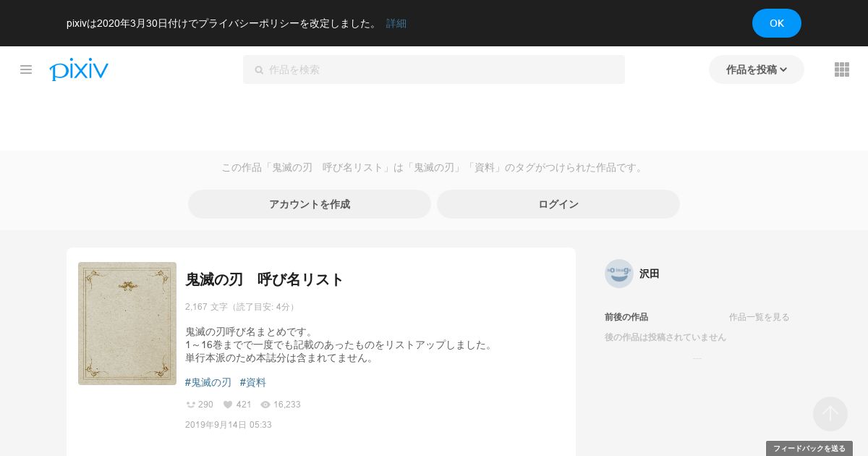Click description line 鬼滅の刃呼び名まとめです。
This screenshot has height=456, width=868.
250,332
